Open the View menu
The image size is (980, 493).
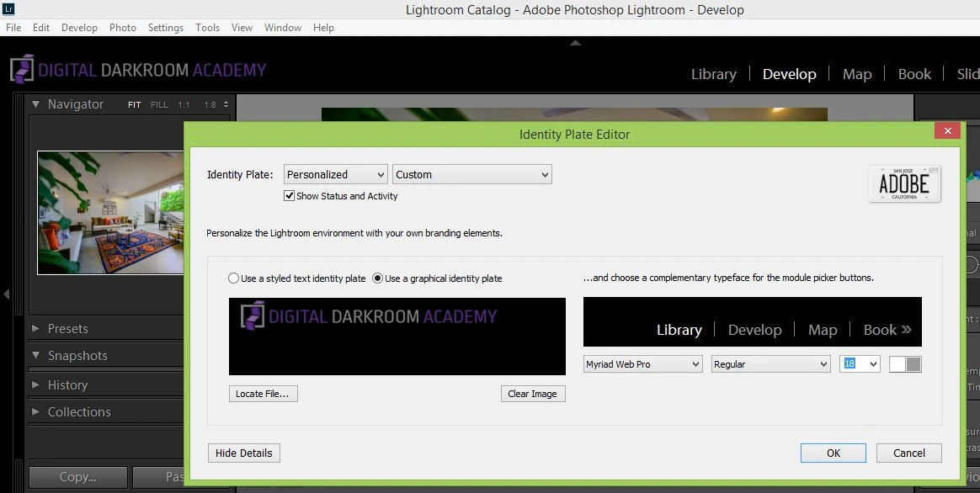[242, 28]
